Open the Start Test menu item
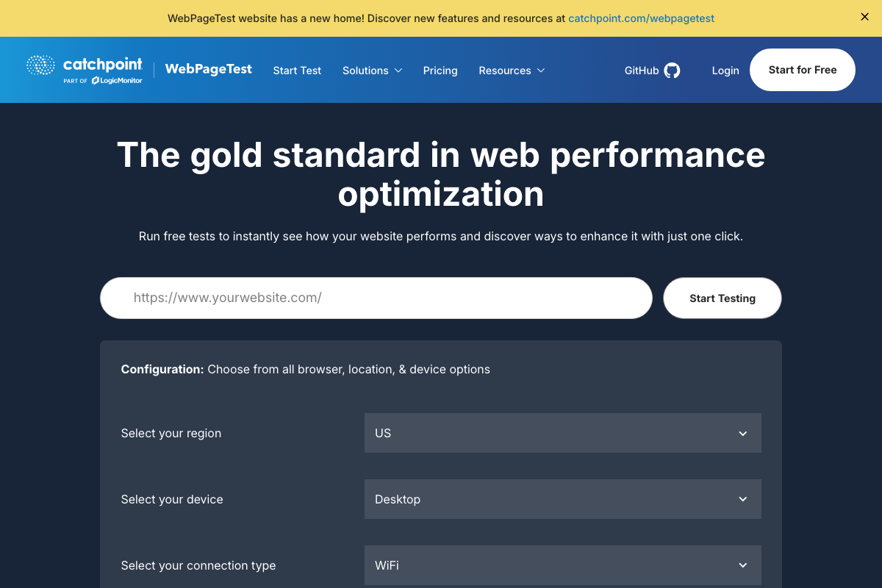This screenshot has height=588, width=882. pyautogui.click(x=297, y=71)
